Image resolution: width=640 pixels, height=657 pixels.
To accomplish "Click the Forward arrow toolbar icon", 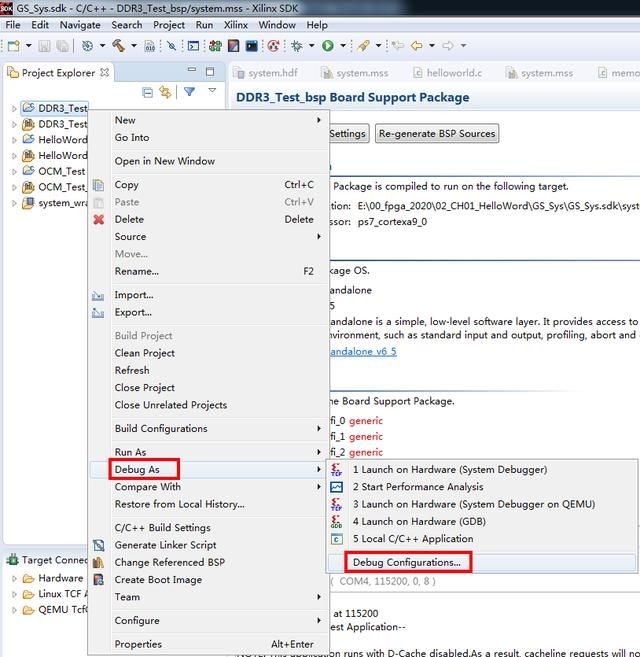I will [448, 45].
